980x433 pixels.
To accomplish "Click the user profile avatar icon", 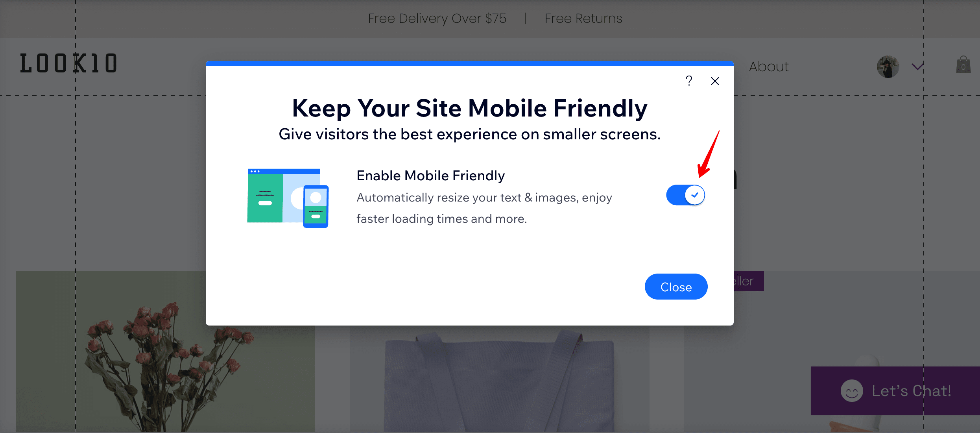I will (x=887, y=67).
